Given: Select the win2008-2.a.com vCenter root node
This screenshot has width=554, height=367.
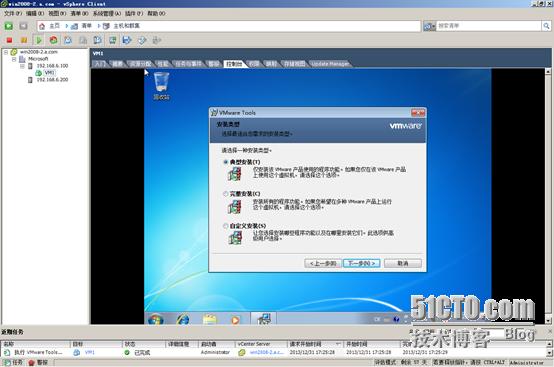Looking at the screenshot, I should click(39, 52).
